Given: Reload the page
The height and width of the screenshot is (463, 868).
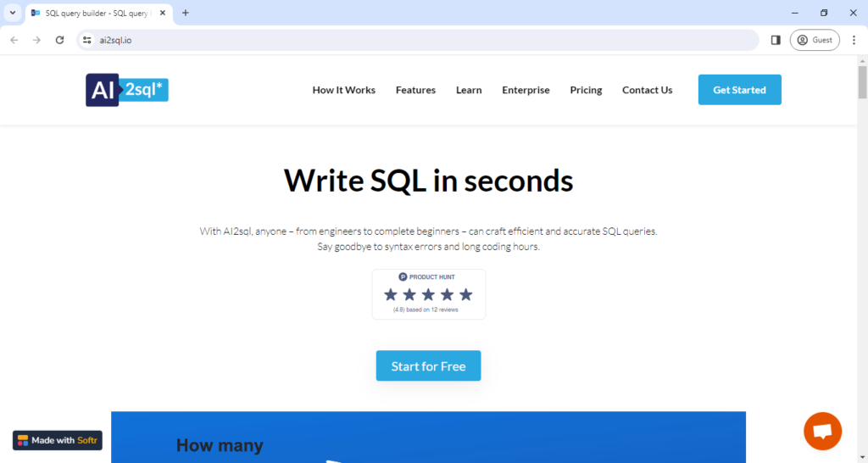Looking at the screenshot, I should [x=59, y=40].
